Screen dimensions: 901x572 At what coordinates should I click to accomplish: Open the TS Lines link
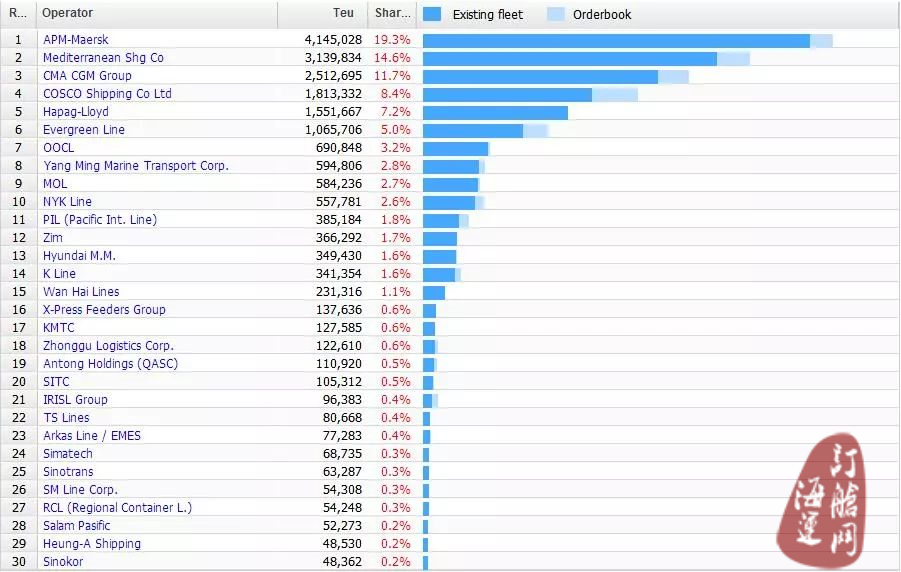[x=66, y=418]
